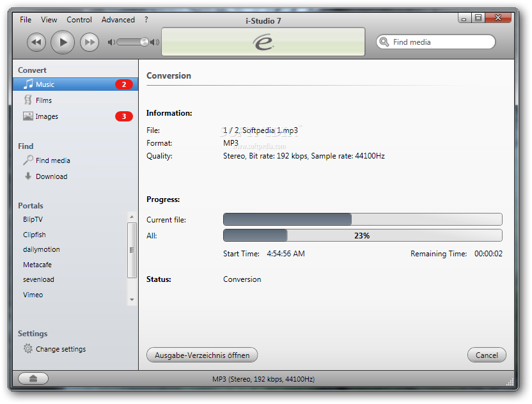Close the i-Studio 7 window
The image size is (532, 404).
498,18
